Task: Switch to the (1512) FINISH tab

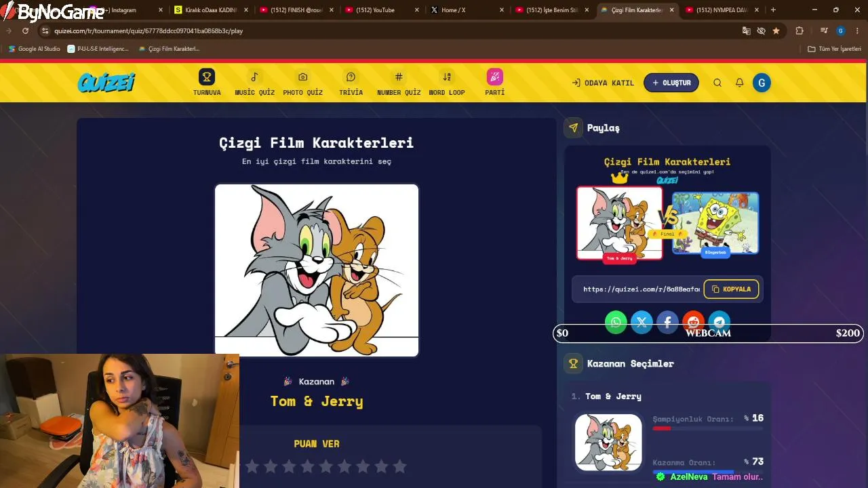Action: click(296, 10)
